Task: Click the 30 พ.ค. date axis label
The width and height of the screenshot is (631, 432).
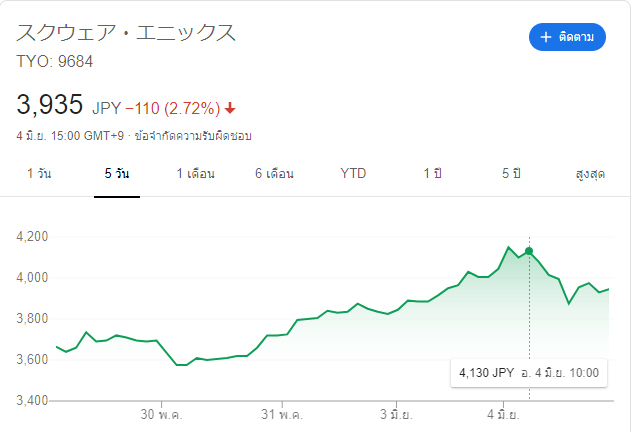Action: [x=160, y=412]
